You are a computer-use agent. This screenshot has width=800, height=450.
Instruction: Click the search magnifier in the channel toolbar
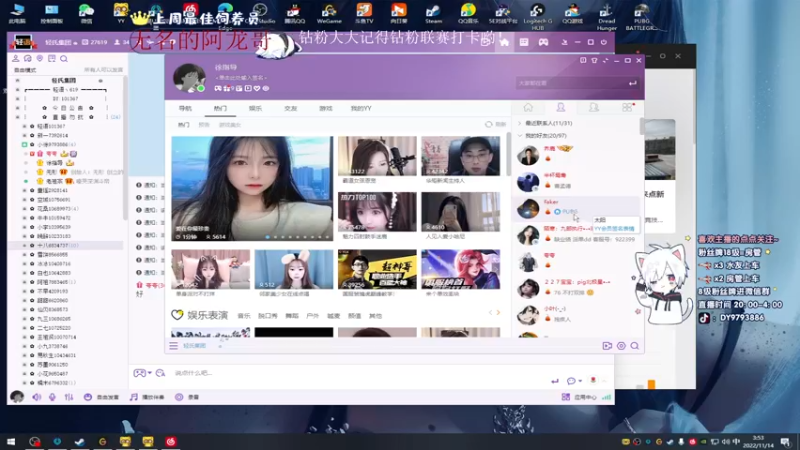click(64, 59)
